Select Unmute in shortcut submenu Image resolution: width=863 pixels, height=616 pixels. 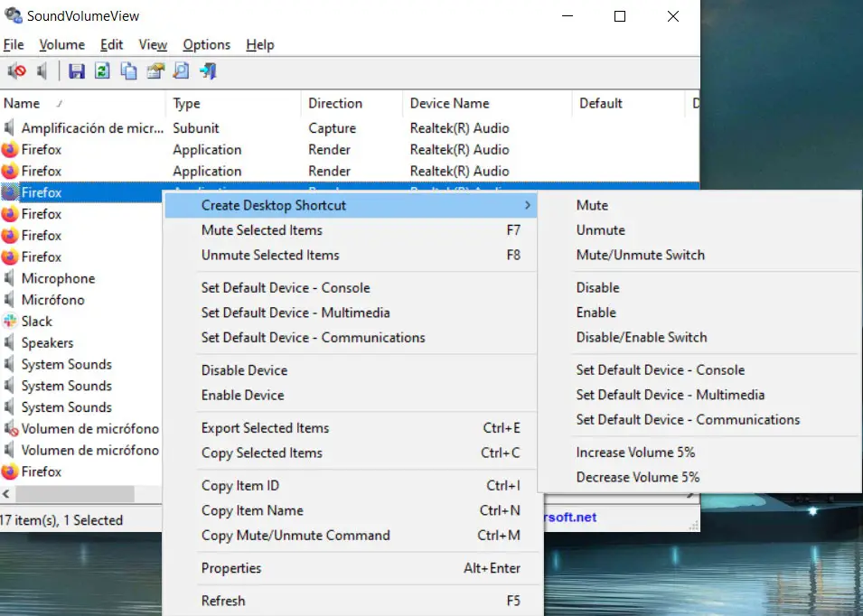click(699, 230)
